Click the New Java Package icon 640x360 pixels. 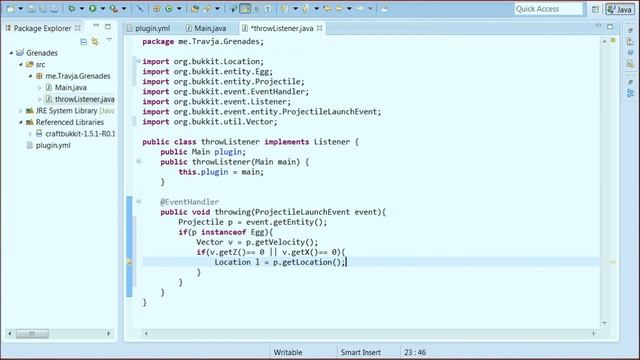point(157,9)
